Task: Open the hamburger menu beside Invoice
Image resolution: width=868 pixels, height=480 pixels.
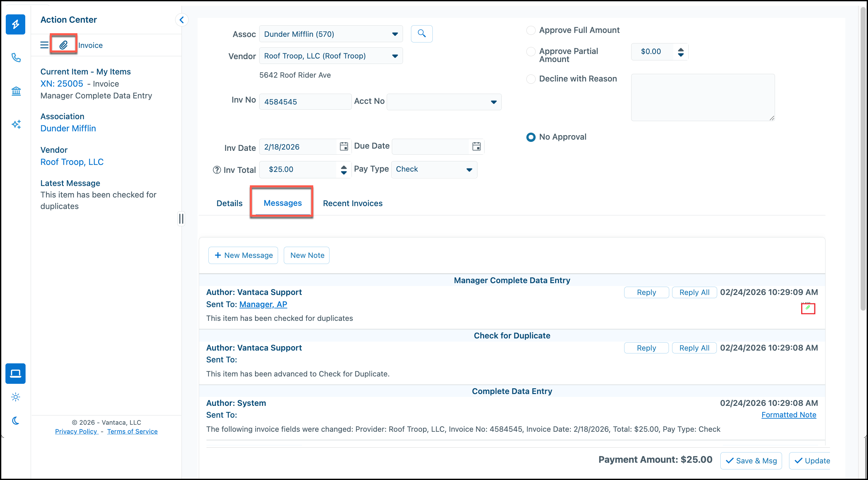Action: [44, 45]
